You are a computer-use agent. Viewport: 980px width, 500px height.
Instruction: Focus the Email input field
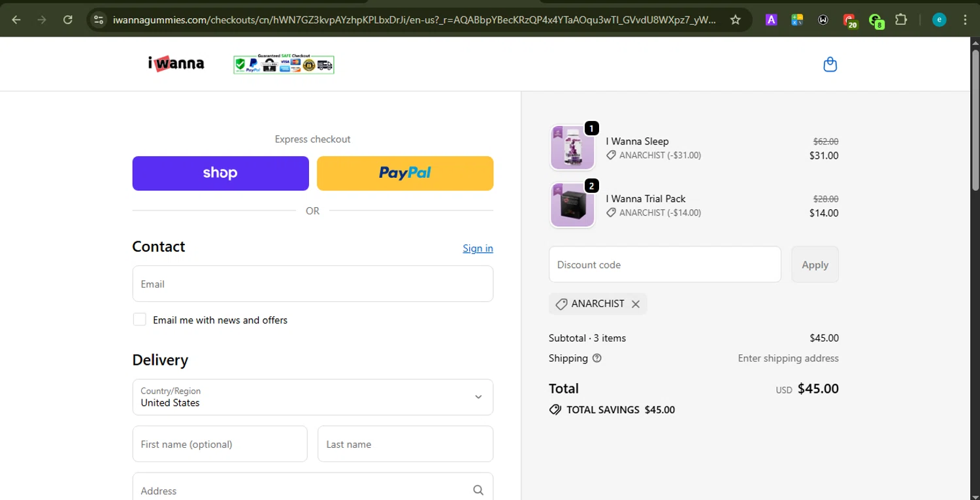[x=313, y=284]
